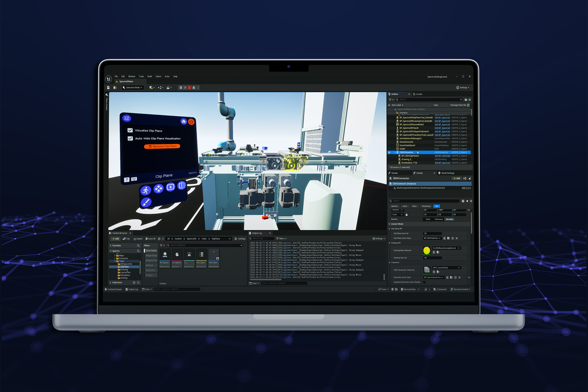Click the Eject from player icon
Screen dimensions: 588x392
(194, 87)
